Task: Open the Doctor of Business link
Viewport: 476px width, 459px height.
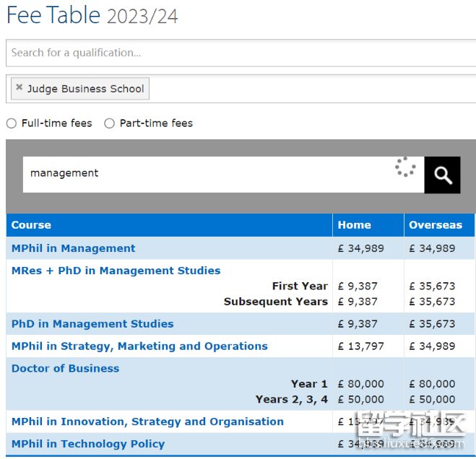Action: click(x=65, y=369)
